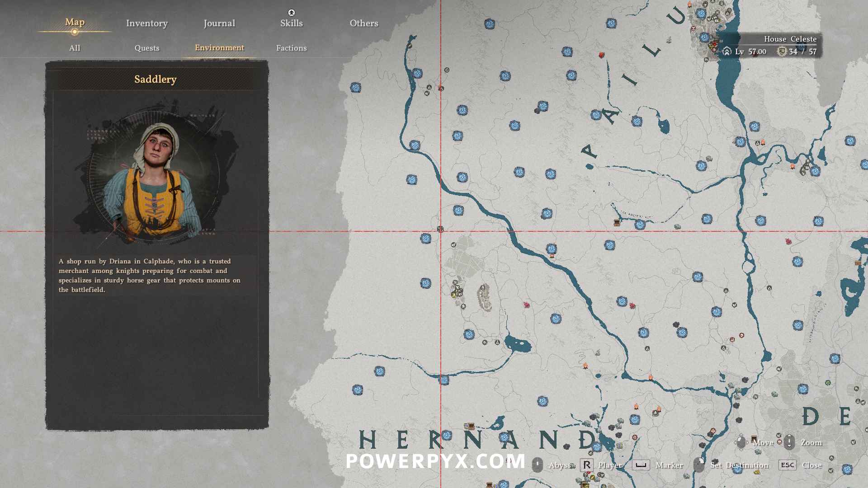Switch to the Factions filter
This screenshot has width=868, height=488.
291,48
